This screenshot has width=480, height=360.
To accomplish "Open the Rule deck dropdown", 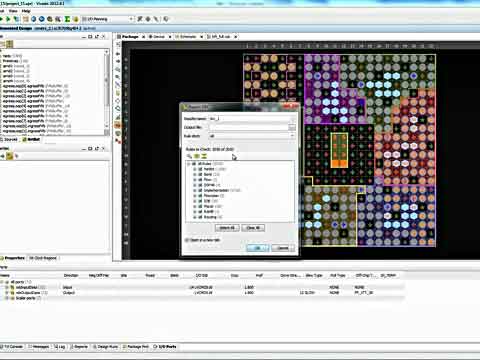I will [252, 136].
